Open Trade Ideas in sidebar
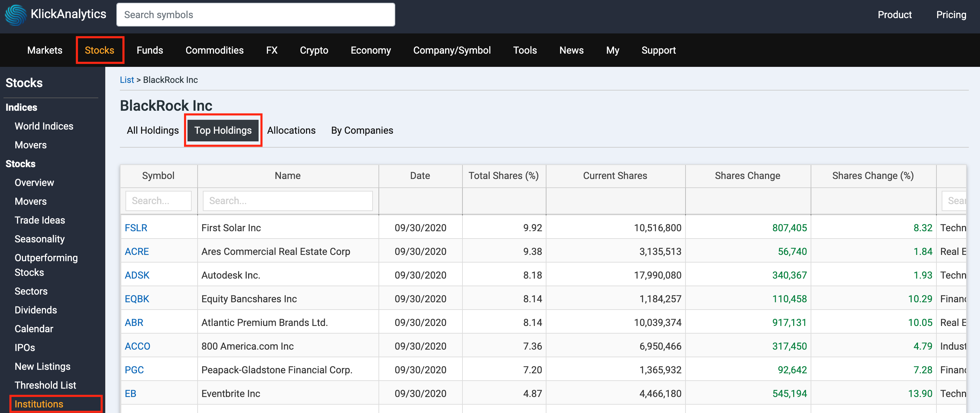980x413 pixels. pos(40,220)
